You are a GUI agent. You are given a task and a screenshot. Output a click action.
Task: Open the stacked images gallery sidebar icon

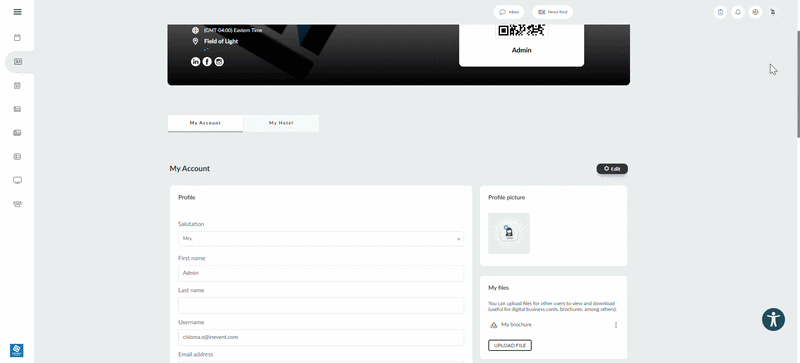tap(17, 133)
